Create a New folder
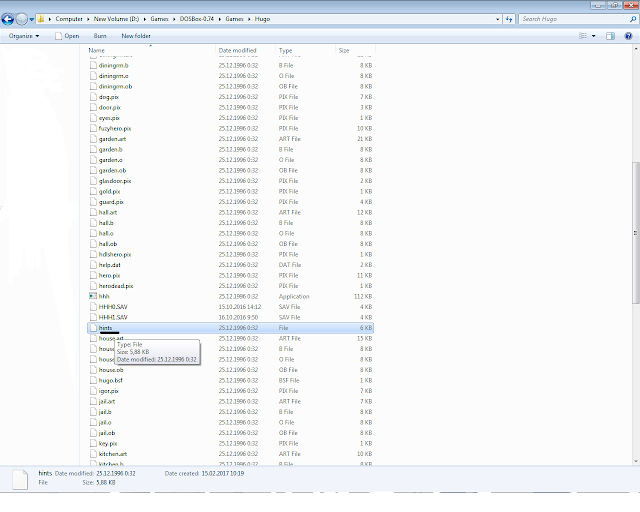The image size is (640, 512). tap(136, 36)
